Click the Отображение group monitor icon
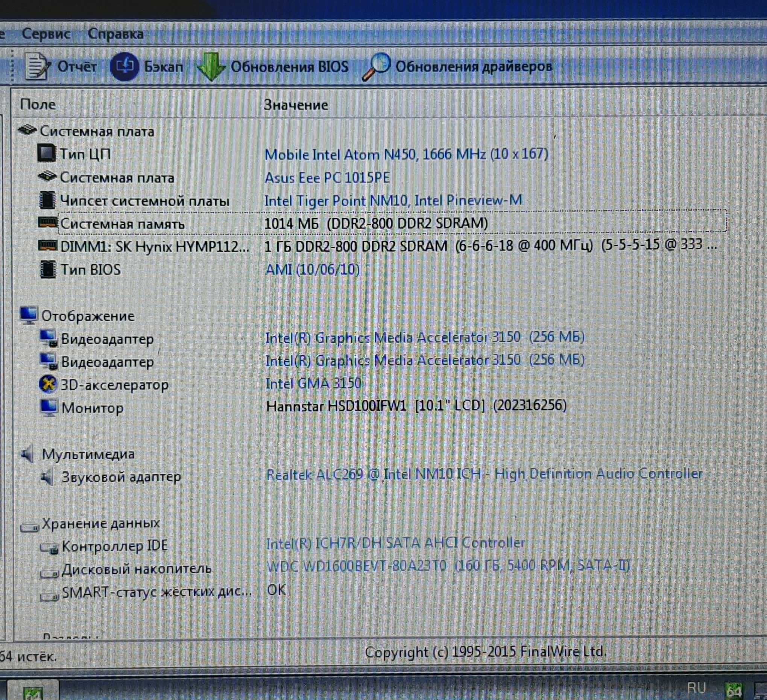The image size is (767, 700). tap(29, 315)
